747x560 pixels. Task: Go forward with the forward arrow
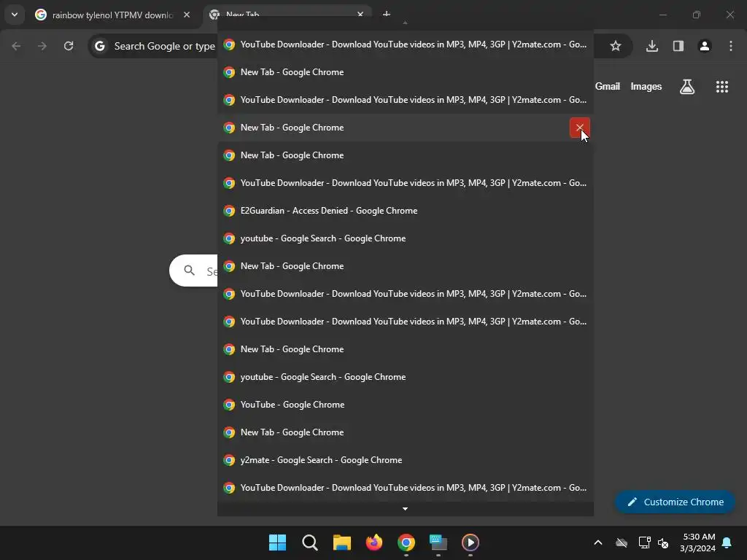pos(42,46)
